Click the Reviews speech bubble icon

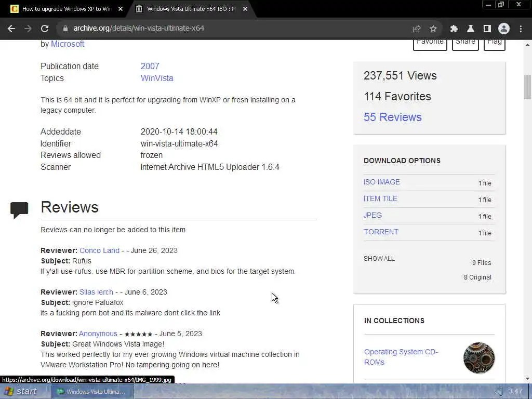19,210
